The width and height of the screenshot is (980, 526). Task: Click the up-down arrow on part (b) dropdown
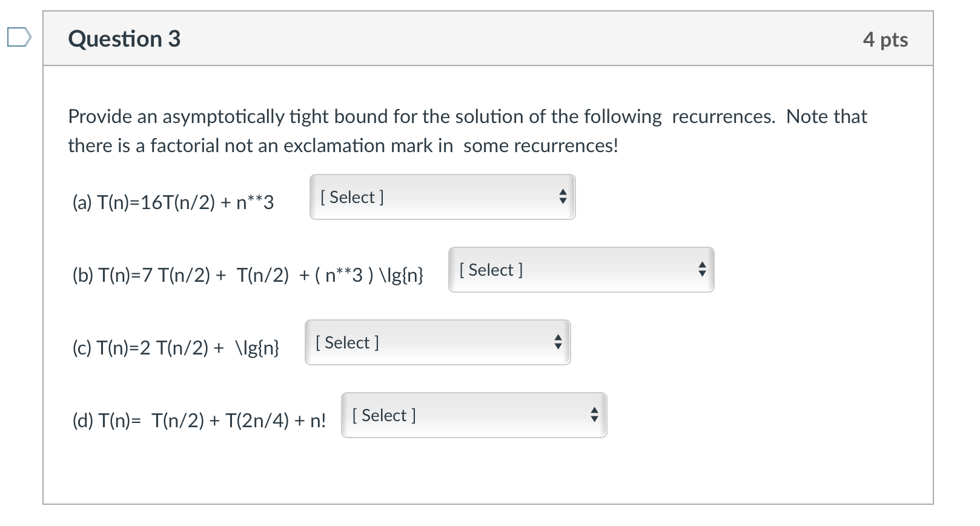pyautogui.click(x=701, y=270)
